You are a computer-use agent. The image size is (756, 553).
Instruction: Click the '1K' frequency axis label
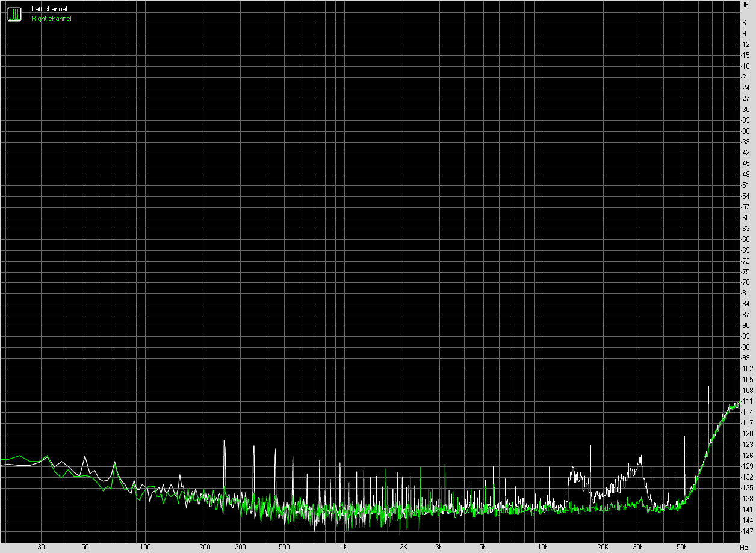(344, 548)
